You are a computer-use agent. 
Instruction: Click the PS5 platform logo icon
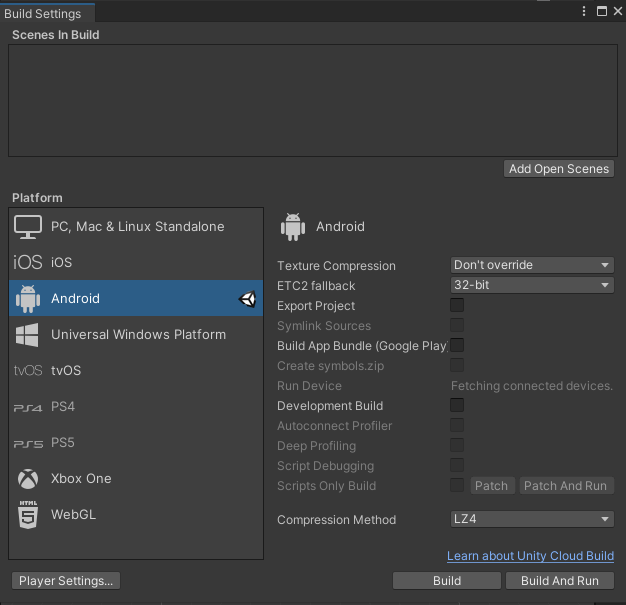[x=28, y=444]
